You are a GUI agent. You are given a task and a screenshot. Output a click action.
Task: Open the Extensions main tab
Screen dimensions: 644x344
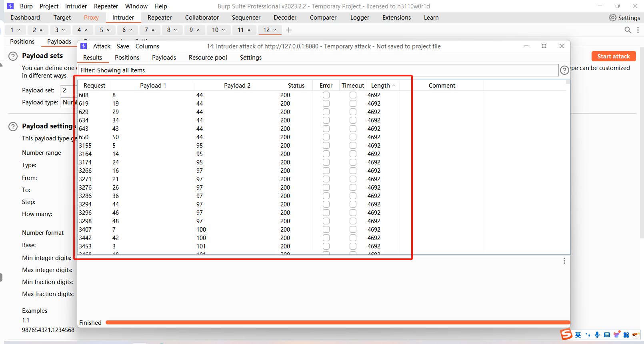click(396, 18)
